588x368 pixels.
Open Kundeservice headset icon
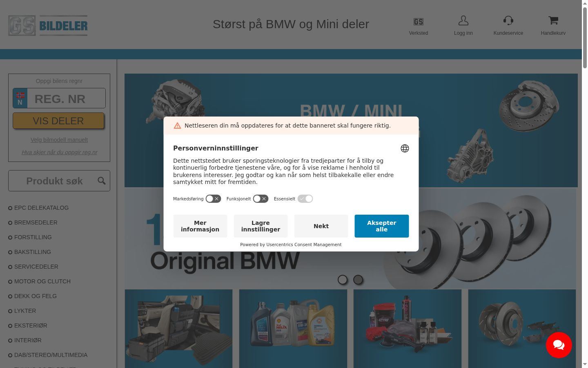(x=508, y=20)
